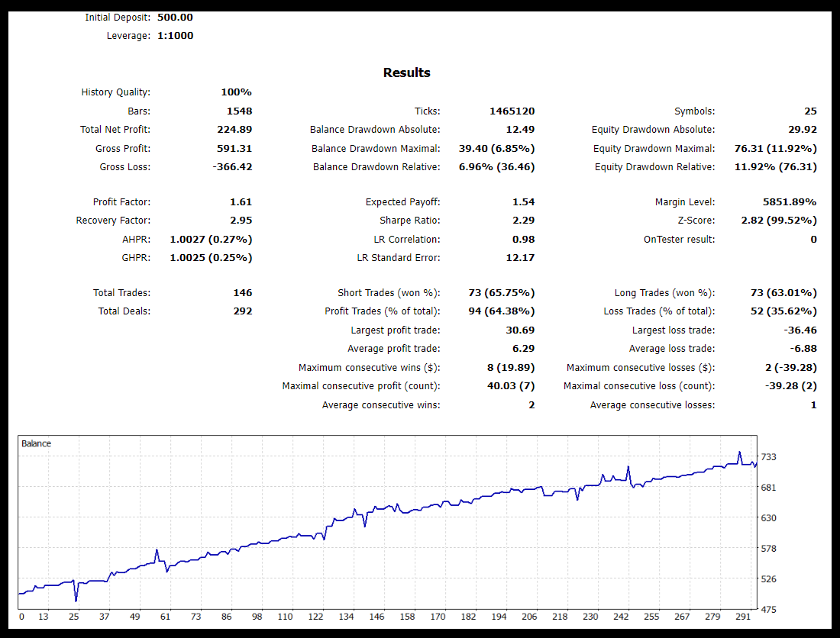Viewport: 840px width, 638px height.
Task: Click the Total Trades value 146
Action: [243, 293]
